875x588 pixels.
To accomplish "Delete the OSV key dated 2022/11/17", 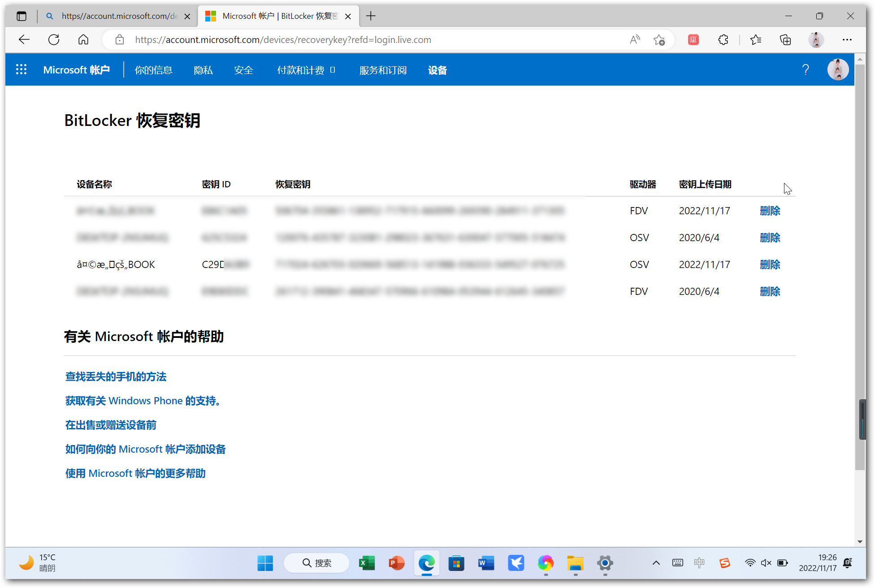I will 770,264.
